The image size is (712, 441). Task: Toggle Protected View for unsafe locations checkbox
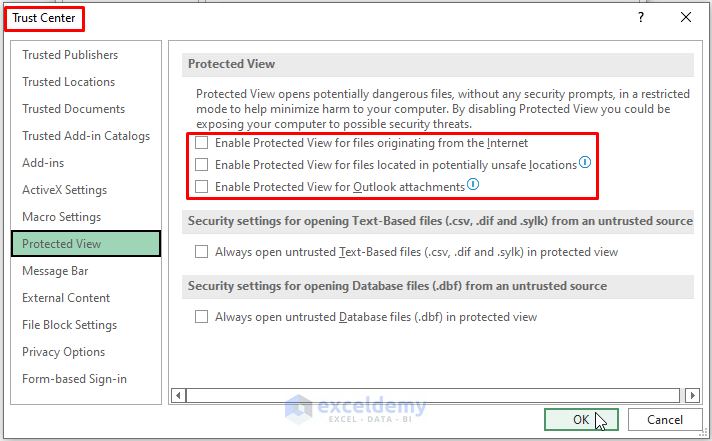coord(202,165)
